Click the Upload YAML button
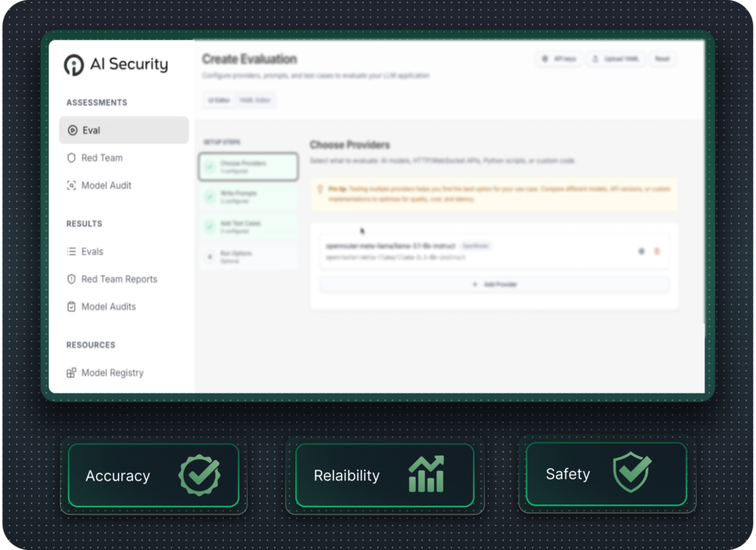This screenshot has height=550, width=756. [616, 59]
